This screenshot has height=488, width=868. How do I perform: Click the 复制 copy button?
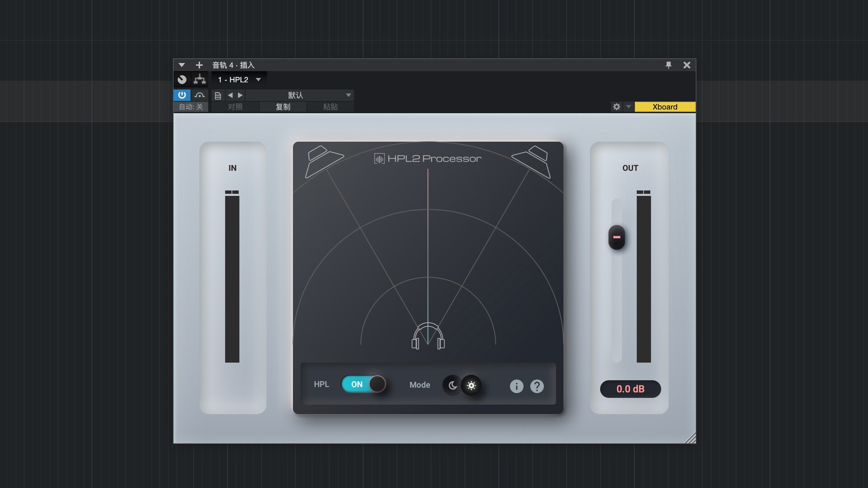(x=283, y=107)
